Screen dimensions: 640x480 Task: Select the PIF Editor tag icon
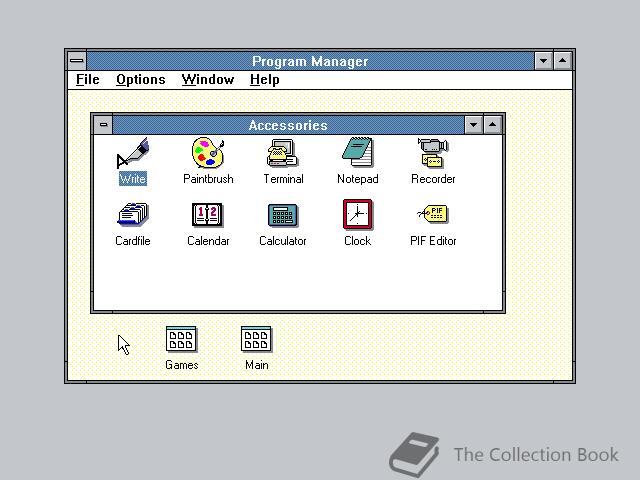point(433,214)
